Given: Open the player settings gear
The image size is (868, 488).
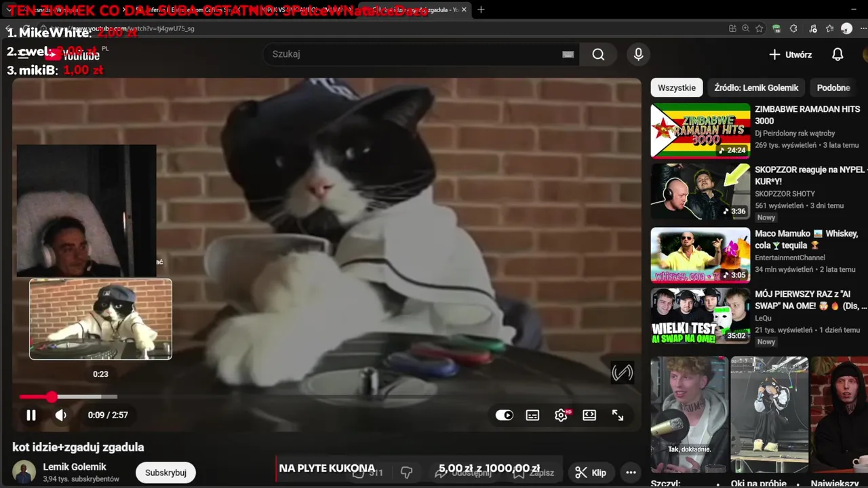Looking at the screenshot, I should (561, 415).
